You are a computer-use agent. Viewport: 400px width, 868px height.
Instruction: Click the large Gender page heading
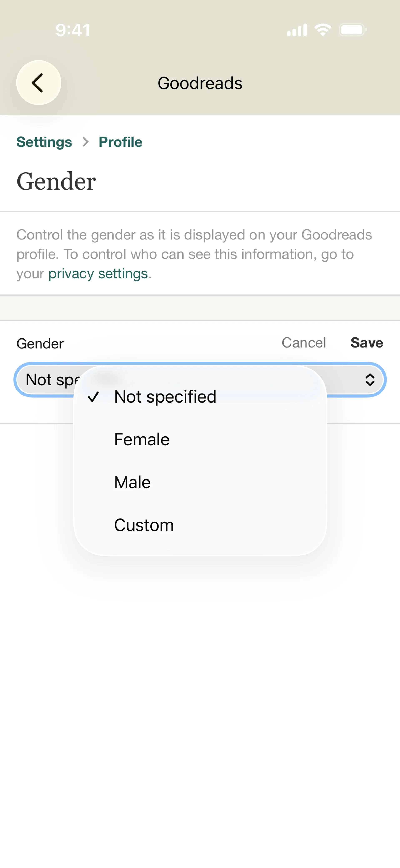[x=56, y=182]
